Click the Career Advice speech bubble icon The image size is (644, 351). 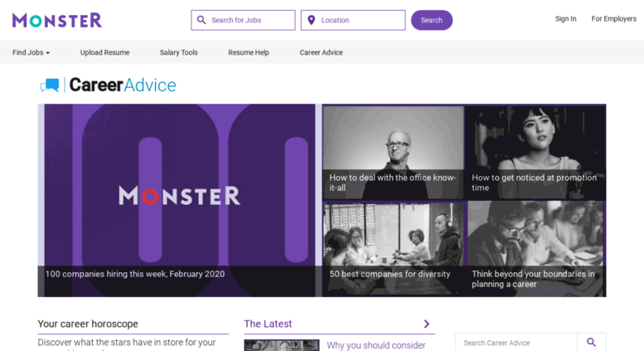click(50, 85)
